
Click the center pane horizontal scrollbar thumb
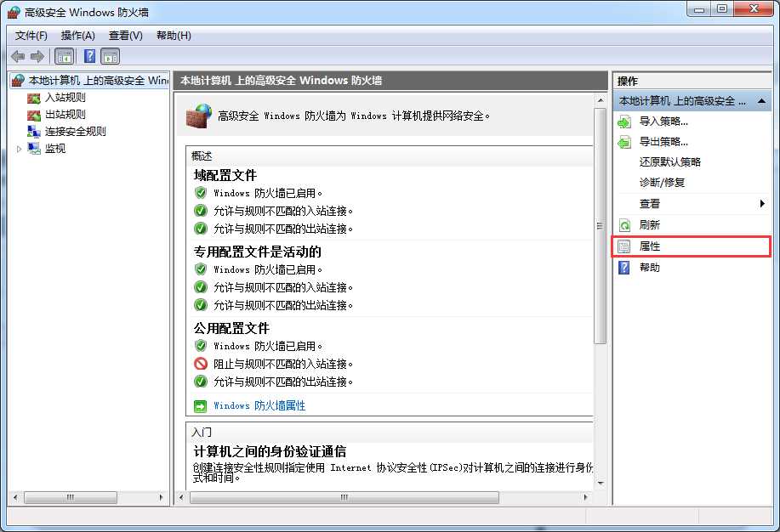tap(344, 497)
